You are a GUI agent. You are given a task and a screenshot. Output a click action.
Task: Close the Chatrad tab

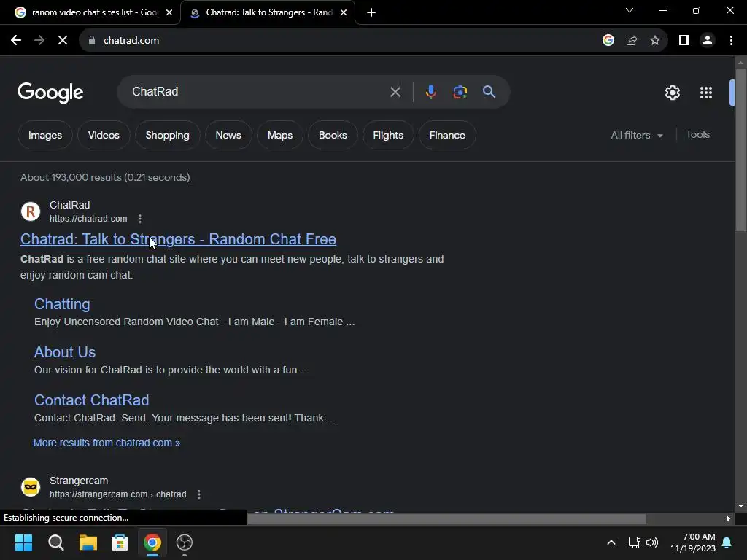(344, 12)
